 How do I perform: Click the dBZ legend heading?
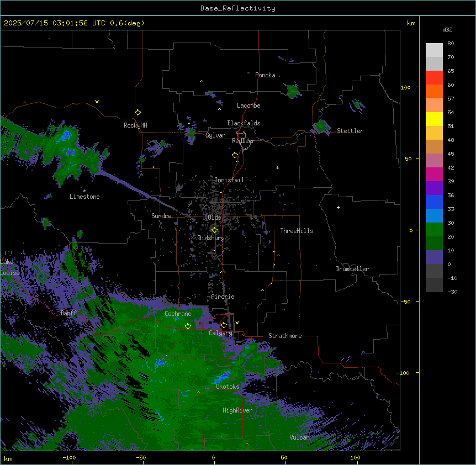[447, 29]
